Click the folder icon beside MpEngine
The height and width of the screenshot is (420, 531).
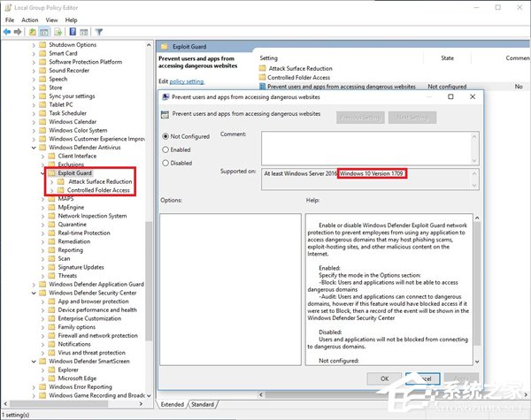coord(51,207)
